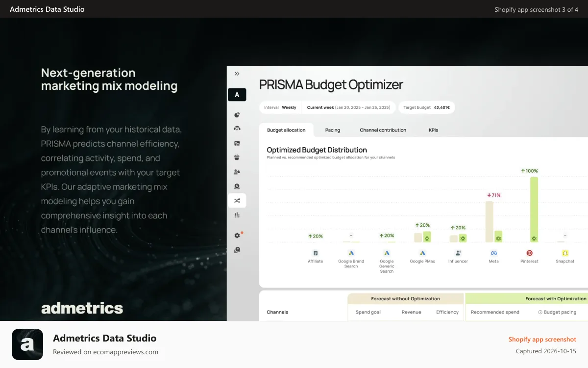Open the Target budget 43,401€ pill
This screenshot has width=588, height=368.
point(426,107)
